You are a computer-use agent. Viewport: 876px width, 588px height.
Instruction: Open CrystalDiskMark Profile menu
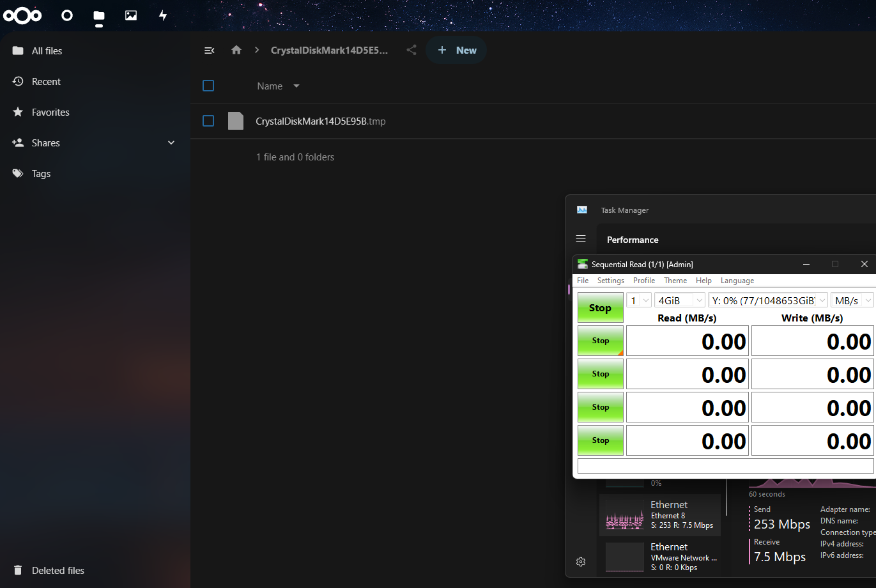click(x=644, y=281)
